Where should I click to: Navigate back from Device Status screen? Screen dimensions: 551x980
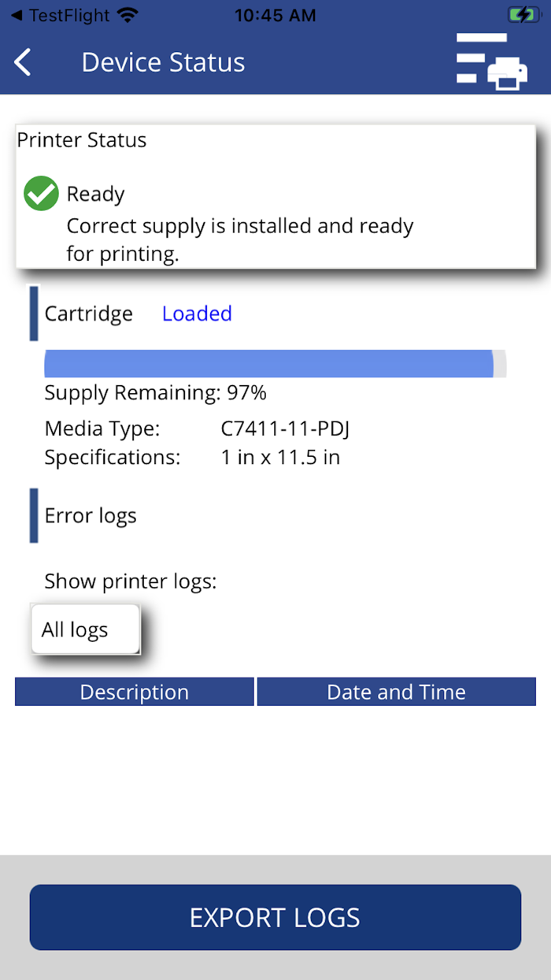(22, 61)
